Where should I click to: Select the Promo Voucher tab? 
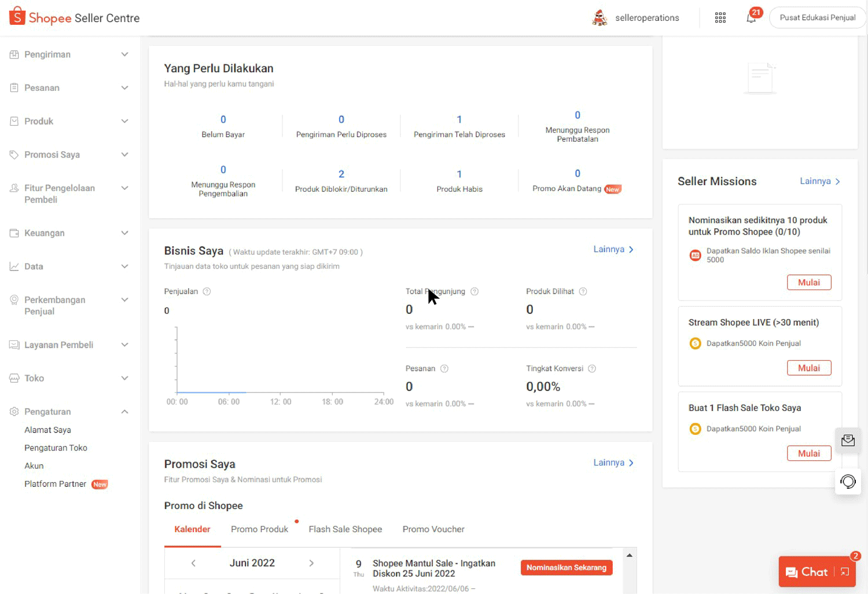433,529
